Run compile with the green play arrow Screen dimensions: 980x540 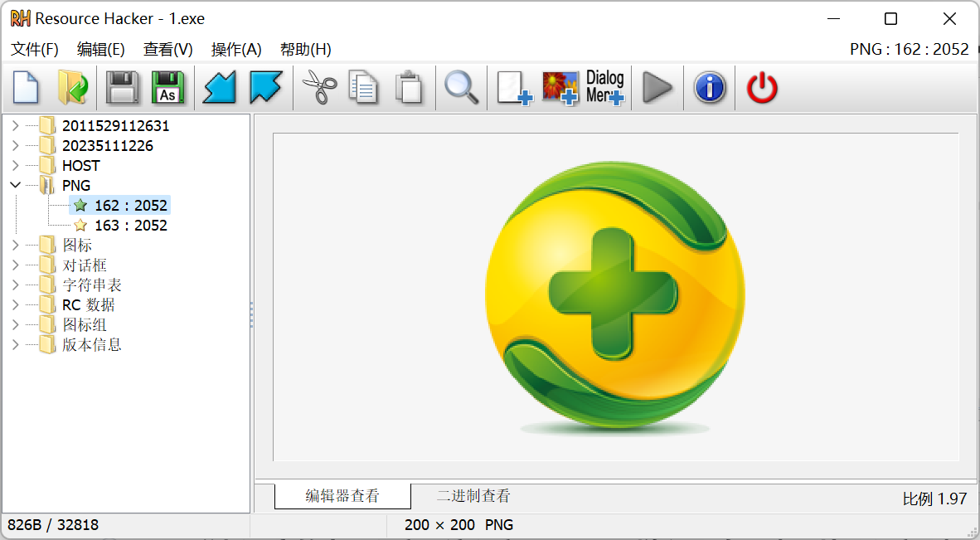(657, 87)
